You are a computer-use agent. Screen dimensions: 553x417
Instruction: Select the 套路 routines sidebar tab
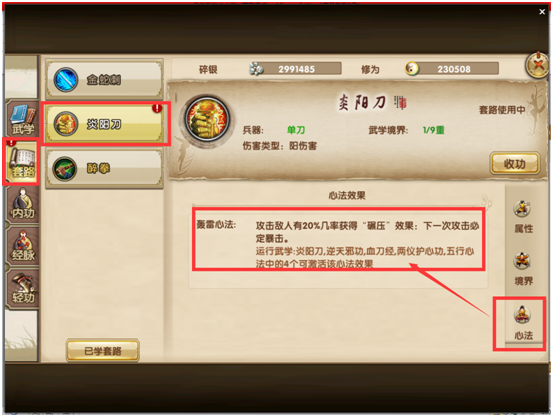tap(22, 163)
